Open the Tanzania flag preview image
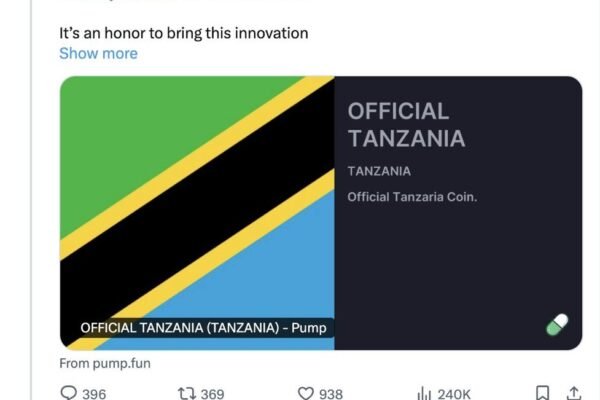 pyautogui.click(x=197, y=213)
